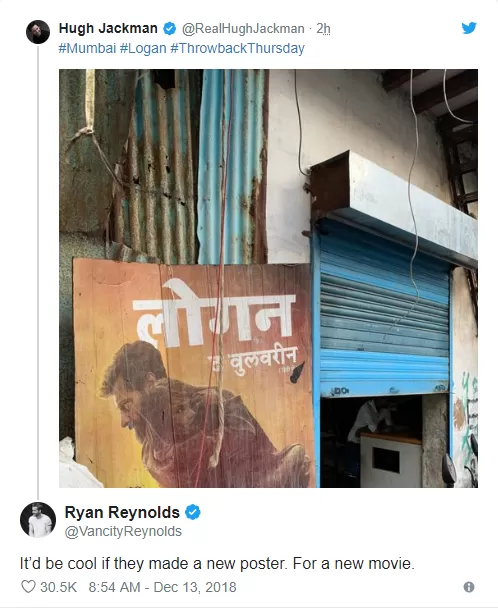Click the info circle icon
The height and width of the screenshot is (608, 498).
click(469, 587)
